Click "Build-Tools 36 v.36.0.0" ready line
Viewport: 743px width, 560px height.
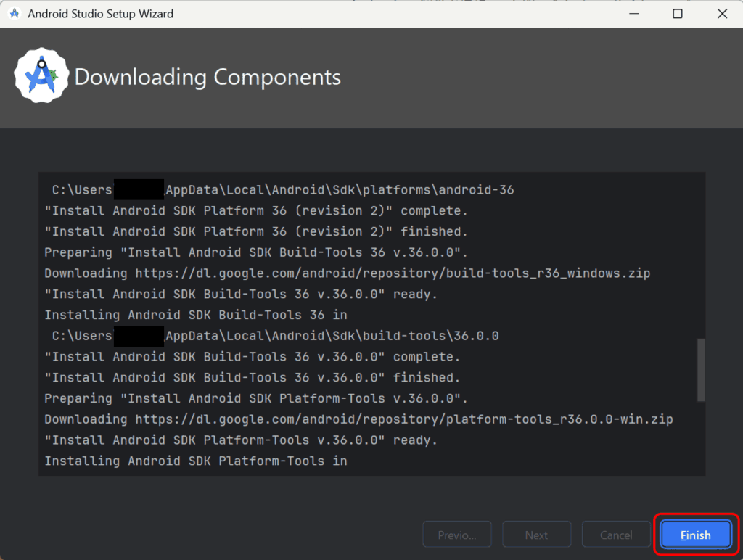(x=241, y=295)
